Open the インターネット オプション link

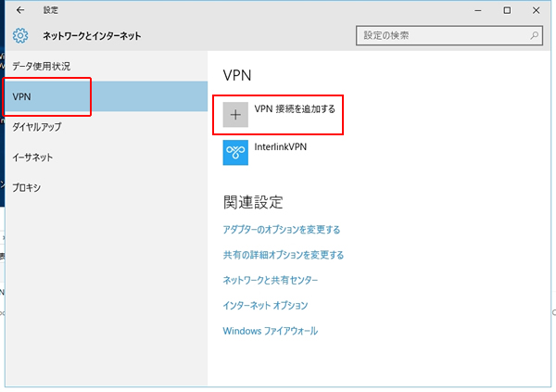click(x=265, y=305)
